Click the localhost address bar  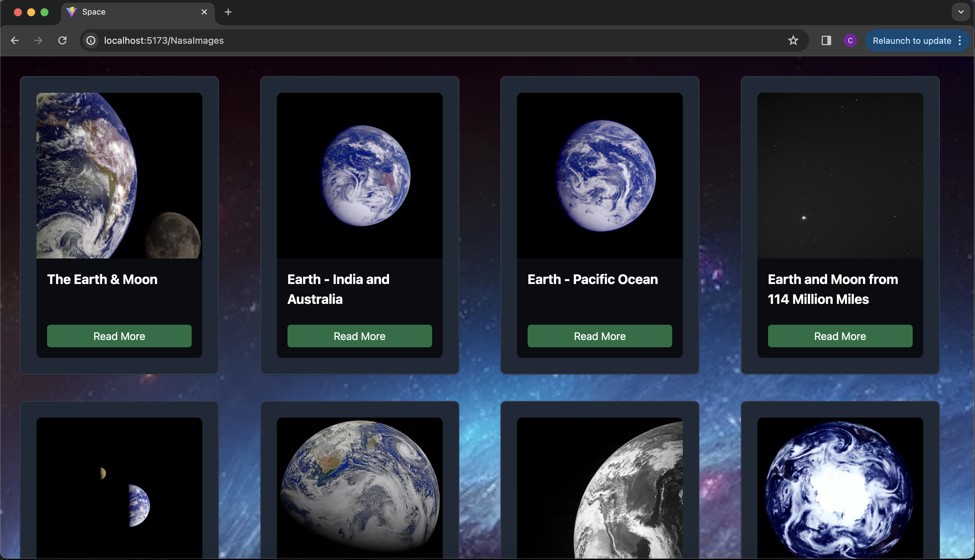coord(423,40)
